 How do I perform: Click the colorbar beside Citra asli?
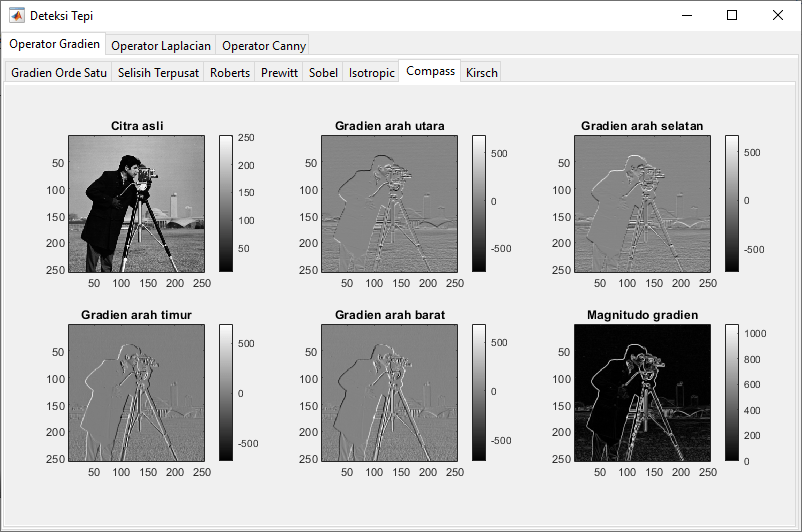[x=226, y=203]
